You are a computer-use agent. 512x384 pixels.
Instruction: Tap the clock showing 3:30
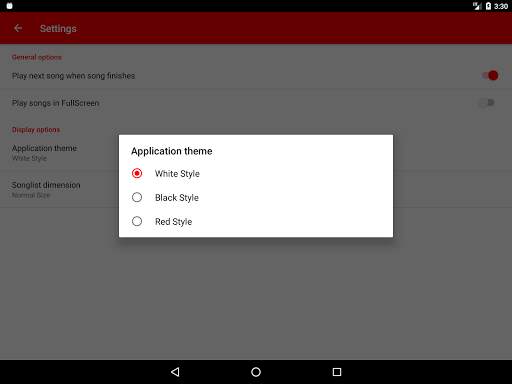click(501, 6)
